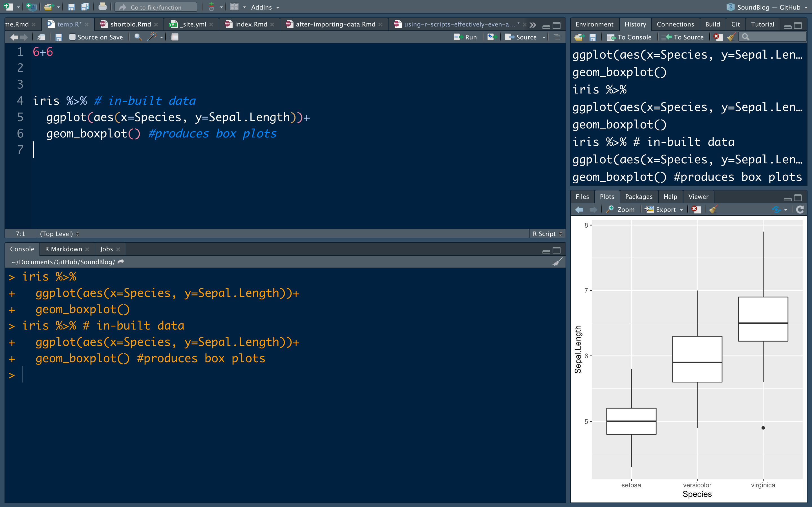Click the clear console icon in console
812x507 pixels.
coord(557,262)
